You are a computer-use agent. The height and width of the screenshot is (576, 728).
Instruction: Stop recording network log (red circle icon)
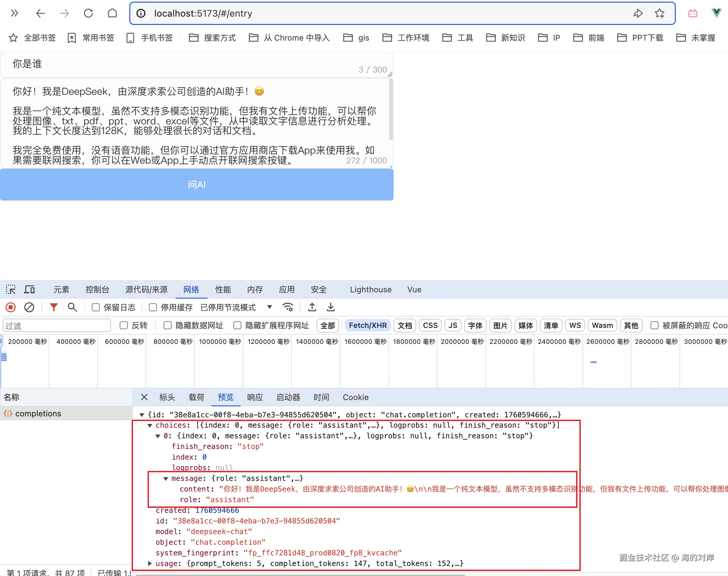click(x=10, y=307)
